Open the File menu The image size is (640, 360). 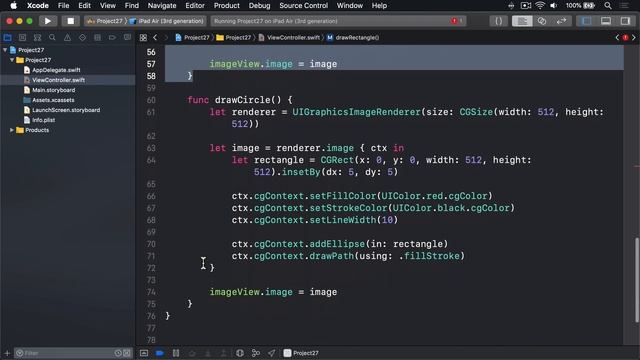(x=63, y=6)
